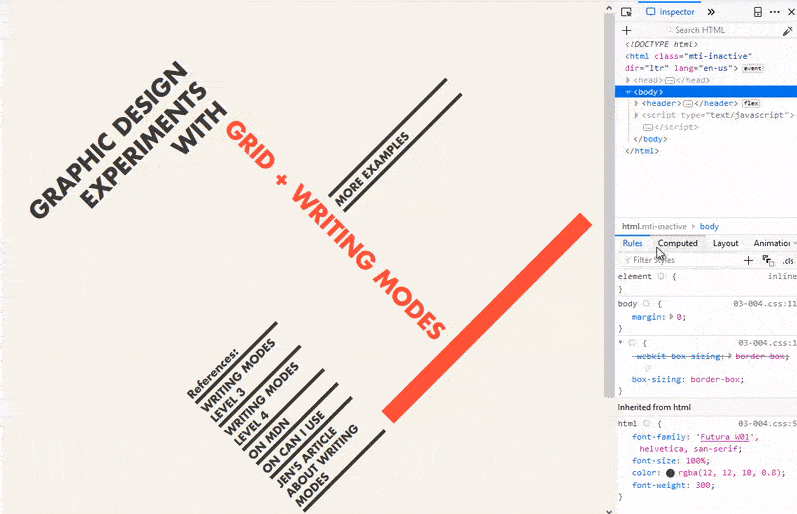Edit box-sizing border-box value
Screen dimensions: 797x514
click(717, 379)
